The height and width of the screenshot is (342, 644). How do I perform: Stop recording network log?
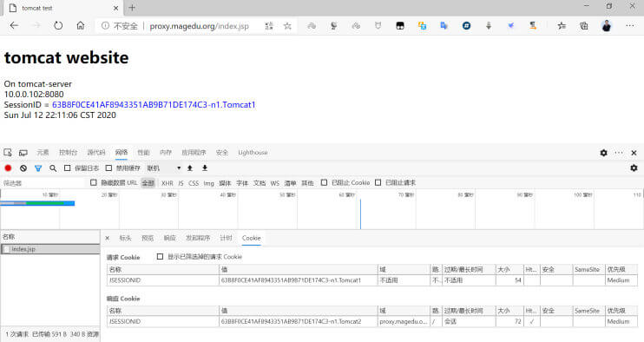(8, 168)
